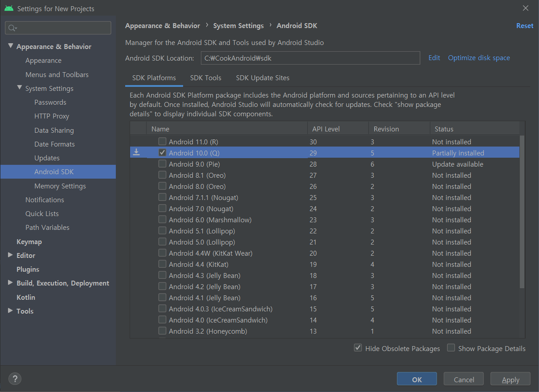Check the Android 9.0 (Pie) checkbox
The image size is (539, 392).
(x=162, y=164)
